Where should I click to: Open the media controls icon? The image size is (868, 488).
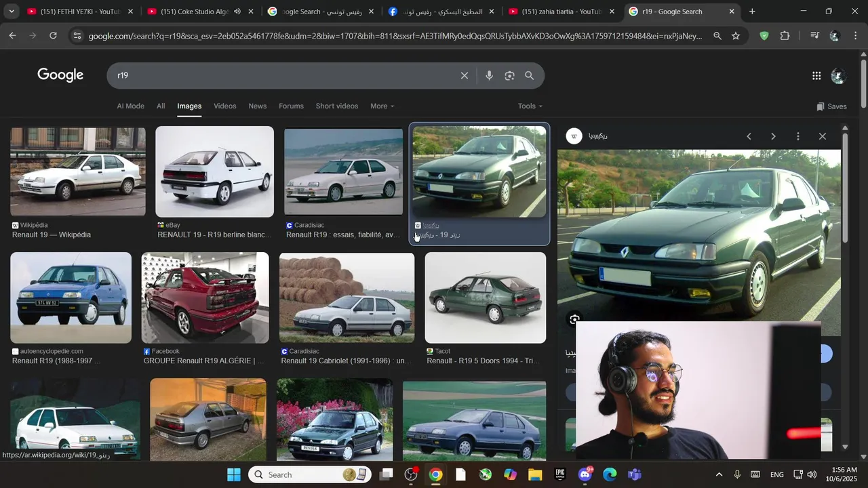pyautogui.click(x=814, y=36)
